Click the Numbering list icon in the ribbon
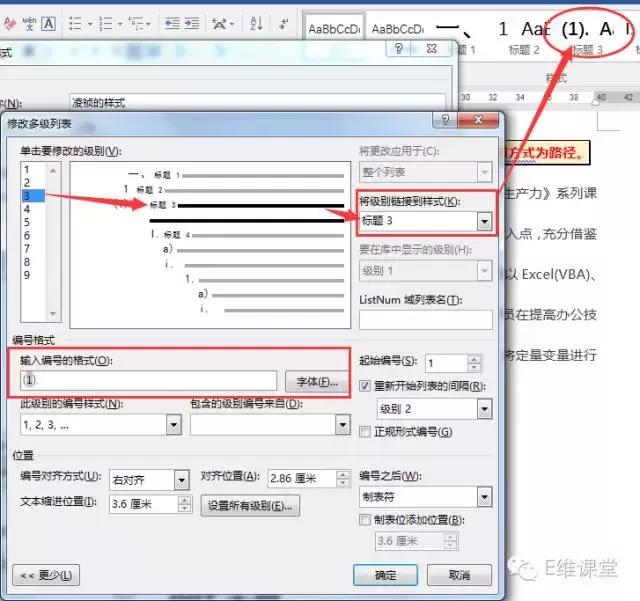 [x=105, y=24]
